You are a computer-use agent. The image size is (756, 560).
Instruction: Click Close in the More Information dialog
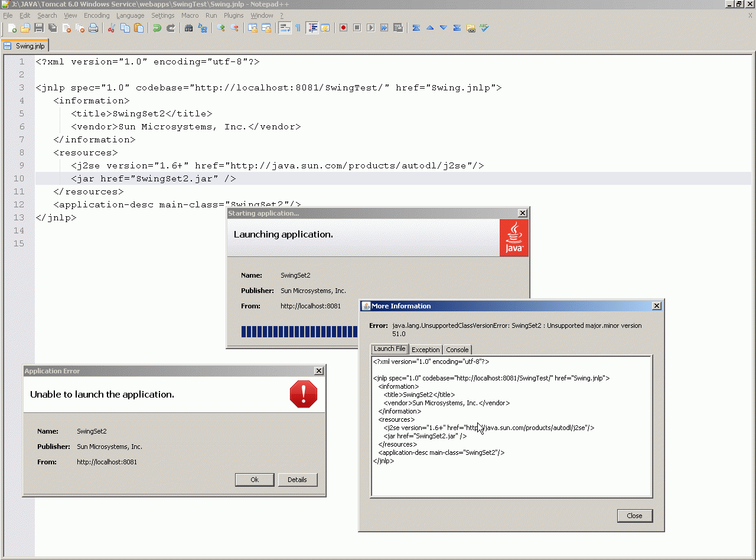coord(634,516)
